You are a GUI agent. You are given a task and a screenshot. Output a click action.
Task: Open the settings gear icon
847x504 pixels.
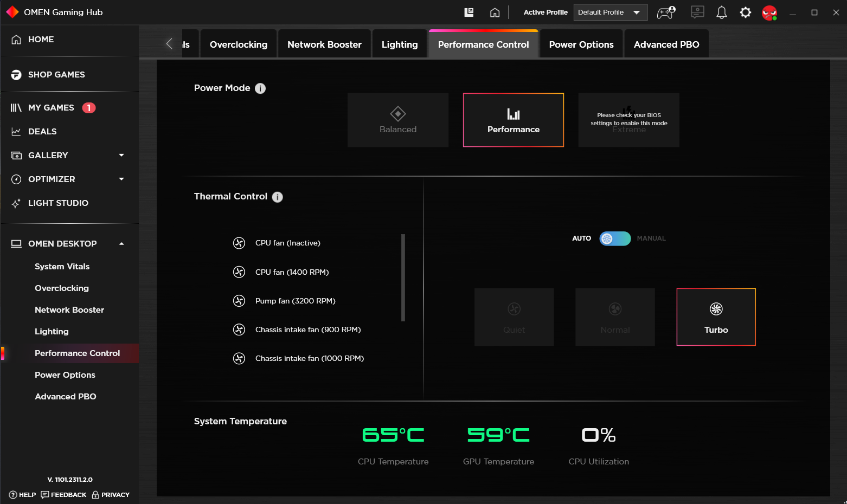pyautogui.click(x=746, y=12)
